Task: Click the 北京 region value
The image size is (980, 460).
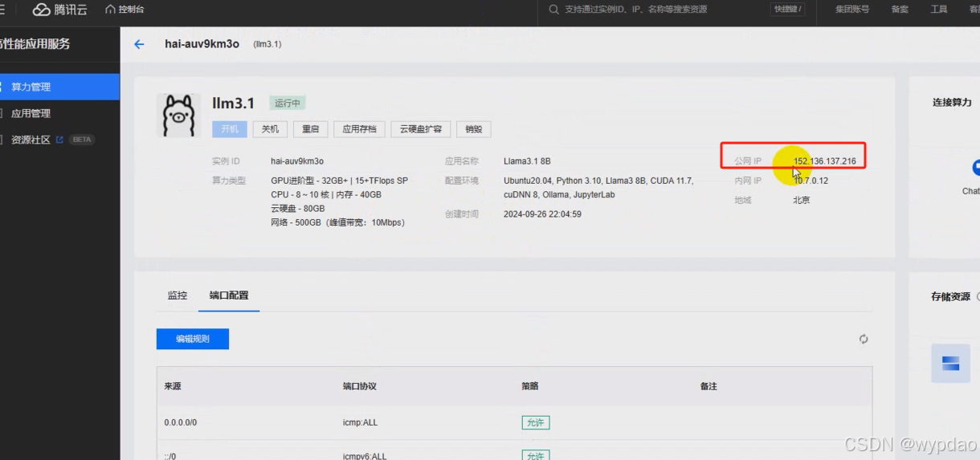Action: [802, 200]
